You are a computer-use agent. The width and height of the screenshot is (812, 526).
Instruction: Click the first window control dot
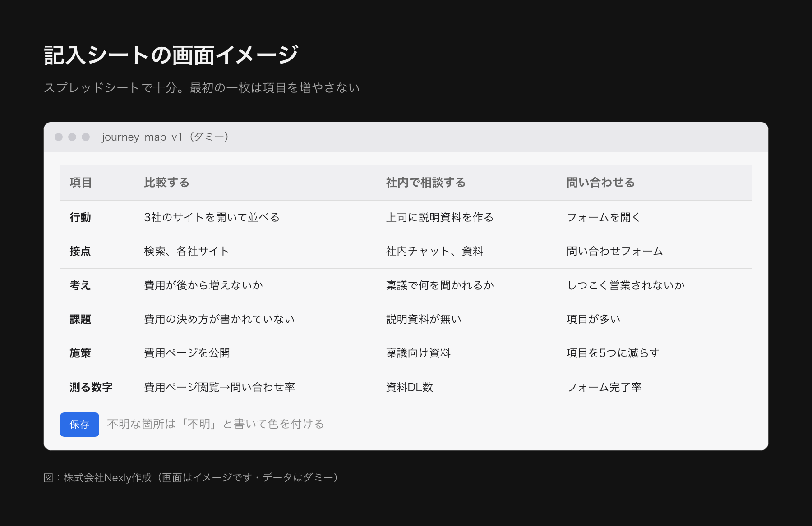coord(59,137)
